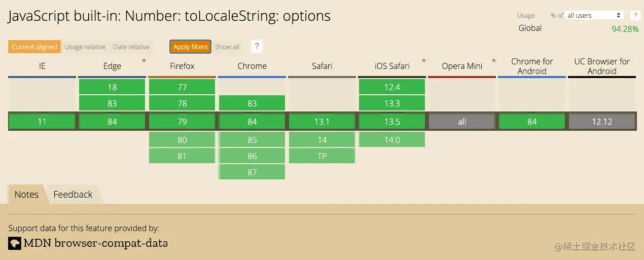Select UC Browser 12.12 cell
Screen dimensions: 644x260
(602, 122)
